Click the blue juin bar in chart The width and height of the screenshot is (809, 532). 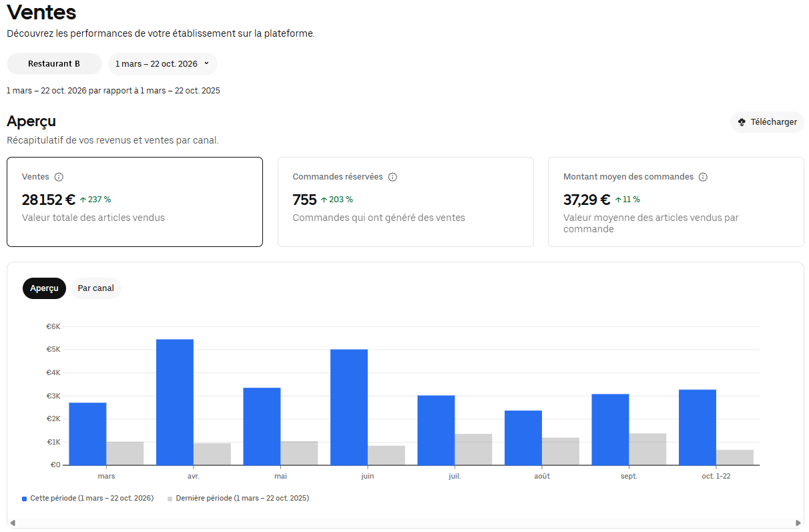click(349, 407)
